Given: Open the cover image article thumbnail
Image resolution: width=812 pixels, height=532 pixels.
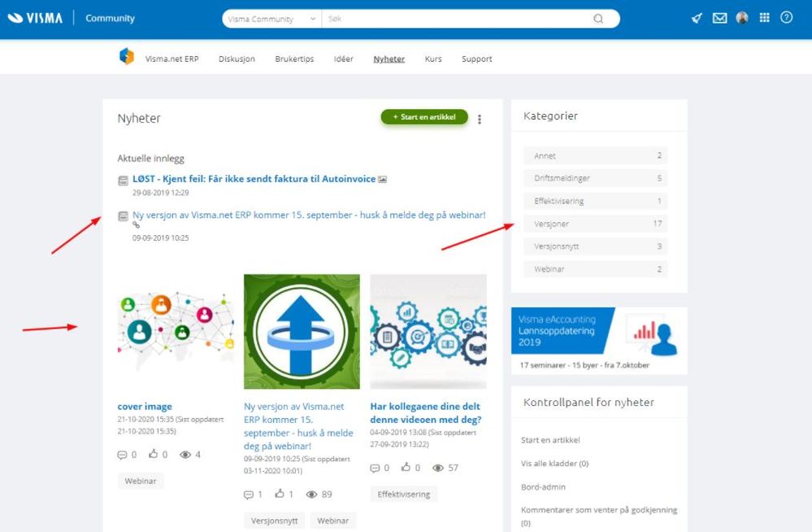Looking at the screenshot, I should 176,331.
